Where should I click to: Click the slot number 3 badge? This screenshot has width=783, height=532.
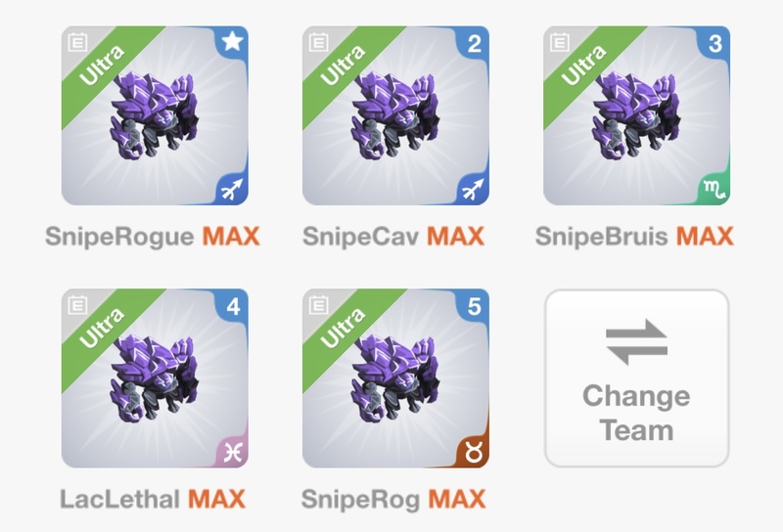(x=714, y=43)
